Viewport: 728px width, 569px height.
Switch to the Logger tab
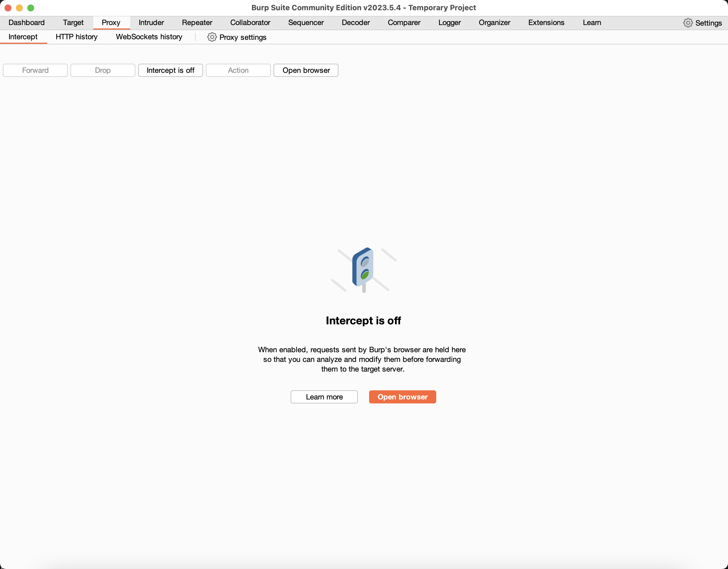click(x=449, y=23)
